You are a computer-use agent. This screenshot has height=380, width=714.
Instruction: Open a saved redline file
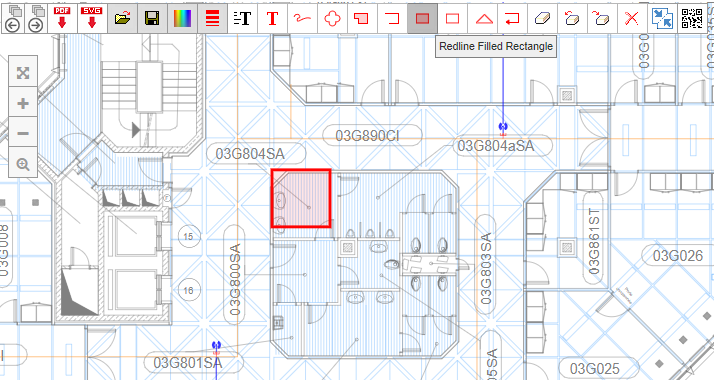pos(122,18)
